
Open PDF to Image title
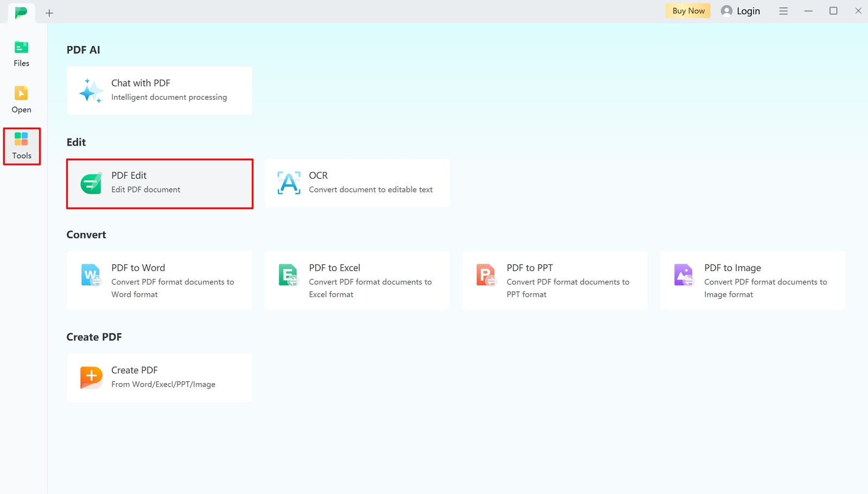[732, 268]
